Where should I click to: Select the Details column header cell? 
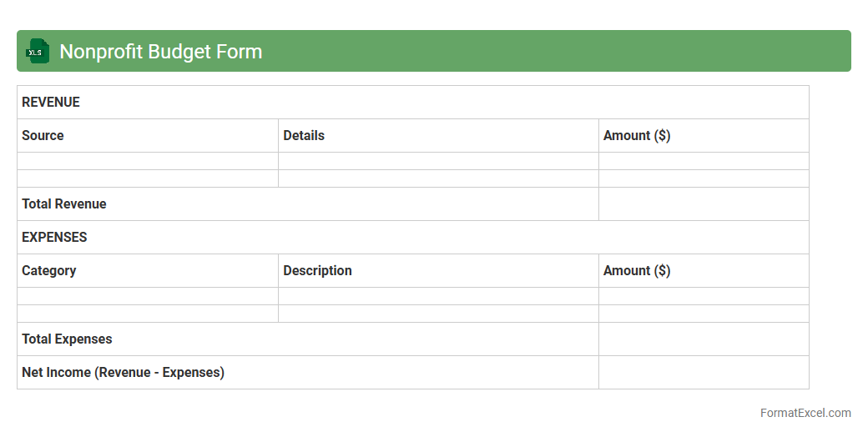pyautogui.click(x=437, y=136)
